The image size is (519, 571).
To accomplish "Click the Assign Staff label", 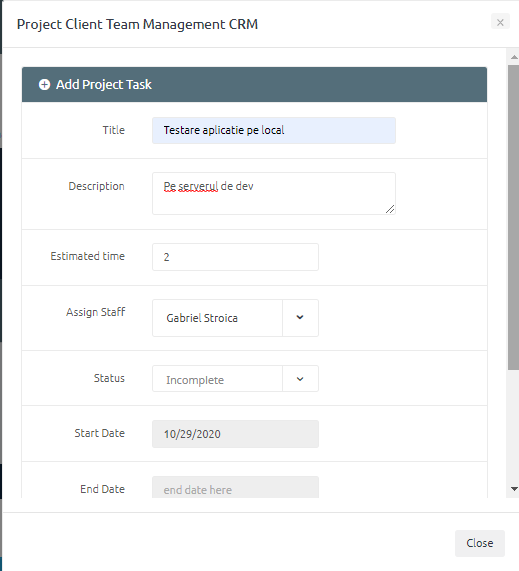I will [95, 312].
